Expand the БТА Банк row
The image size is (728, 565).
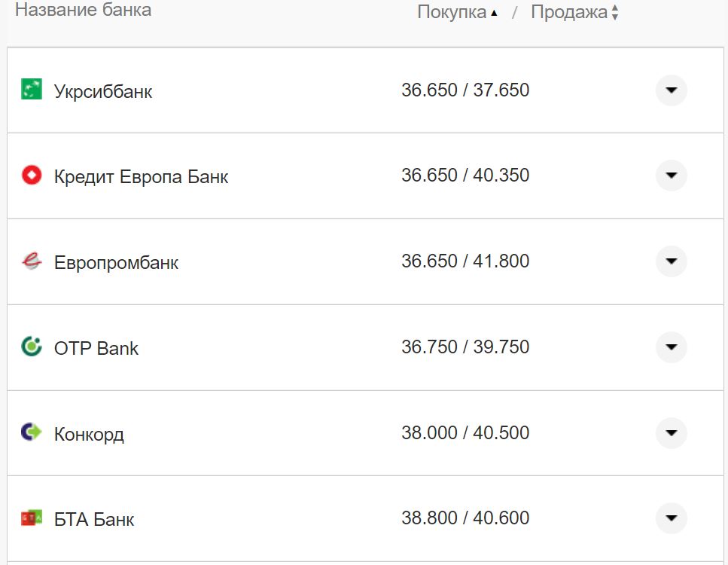tap(672, 518)
